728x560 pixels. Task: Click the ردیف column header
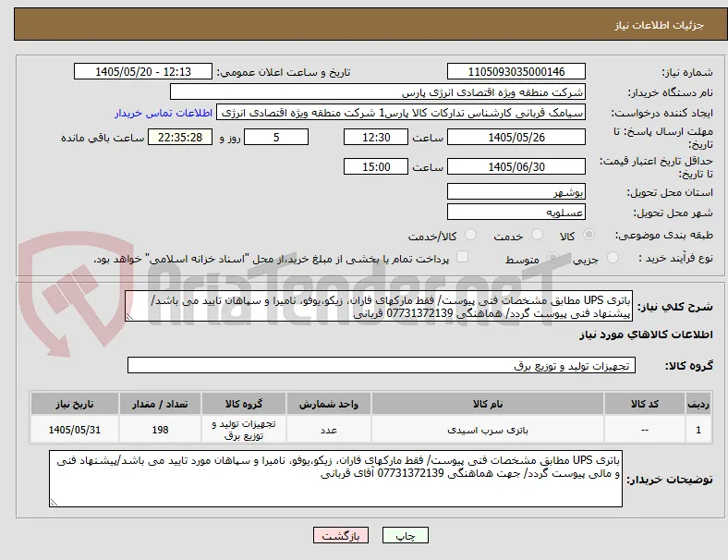pos(698,404)
